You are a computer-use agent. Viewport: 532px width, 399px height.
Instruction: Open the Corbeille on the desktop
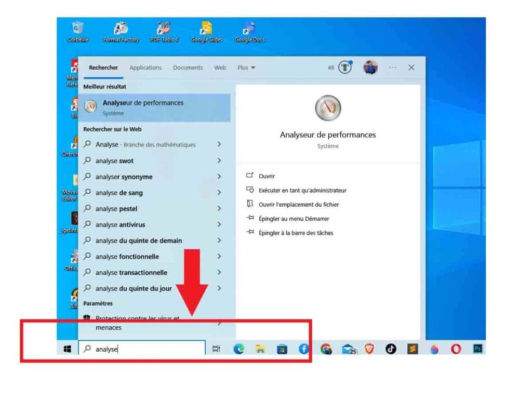coord(77,29)
